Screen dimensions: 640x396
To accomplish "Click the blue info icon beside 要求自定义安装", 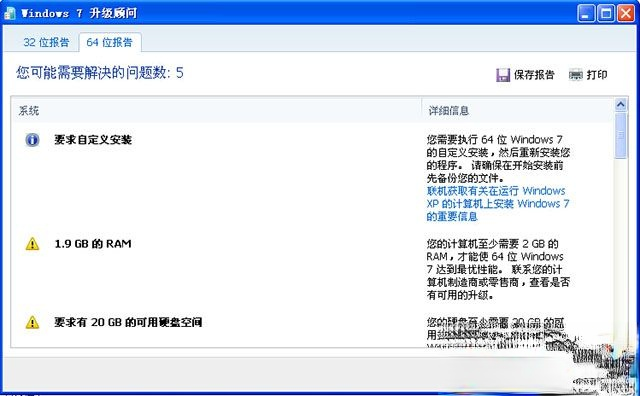I will click(32, 140).
